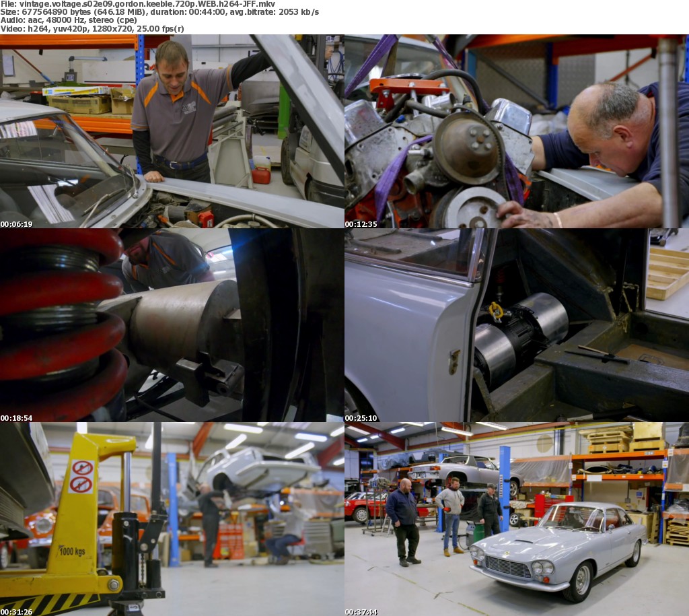Click the orange lifting bracket atop the engine

pos(407,86)
